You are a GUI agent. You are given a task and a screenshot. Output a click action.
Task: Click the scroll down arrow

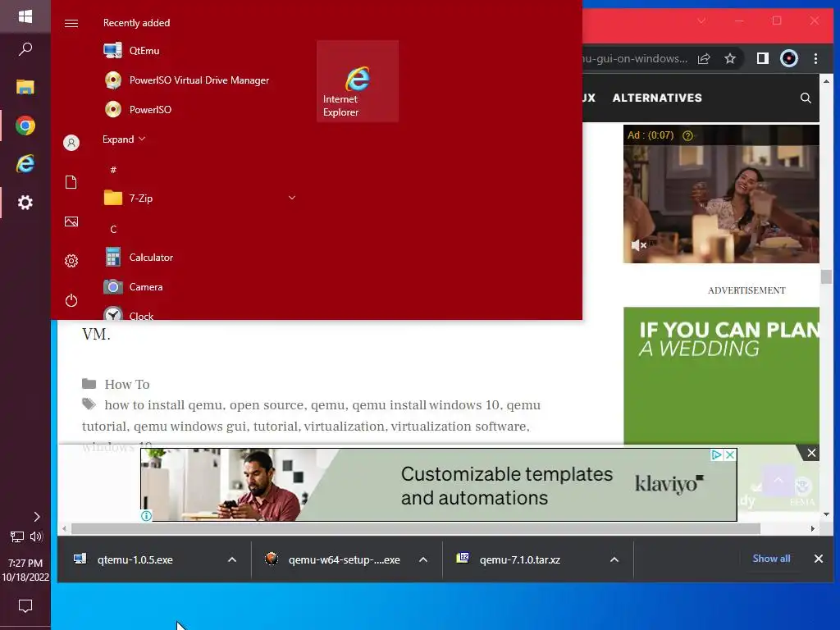tap(826, 514)
